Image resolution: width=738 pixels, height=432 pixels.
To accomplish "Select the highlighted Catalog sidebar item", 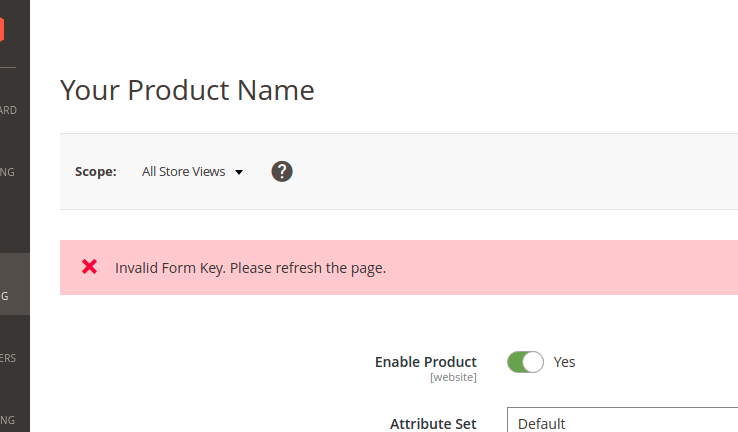I will pyautogui.click(x=10, y=295).
